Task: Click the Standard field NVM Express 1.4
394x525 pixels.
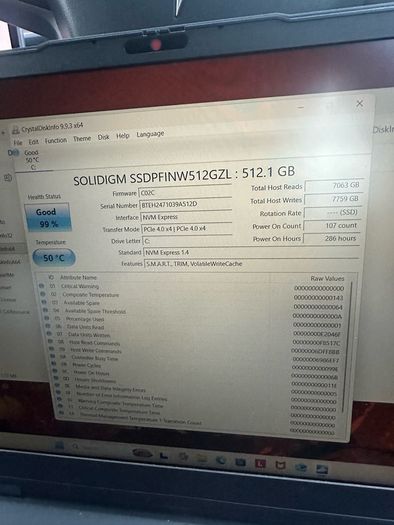Action: (251, 252)
